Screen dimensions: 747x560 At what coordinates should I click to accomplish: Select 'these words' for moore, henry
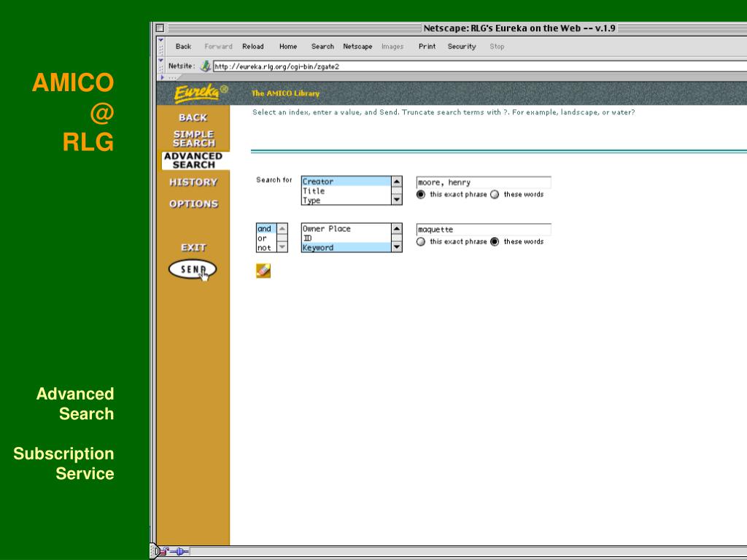click(x=495, y=194)
